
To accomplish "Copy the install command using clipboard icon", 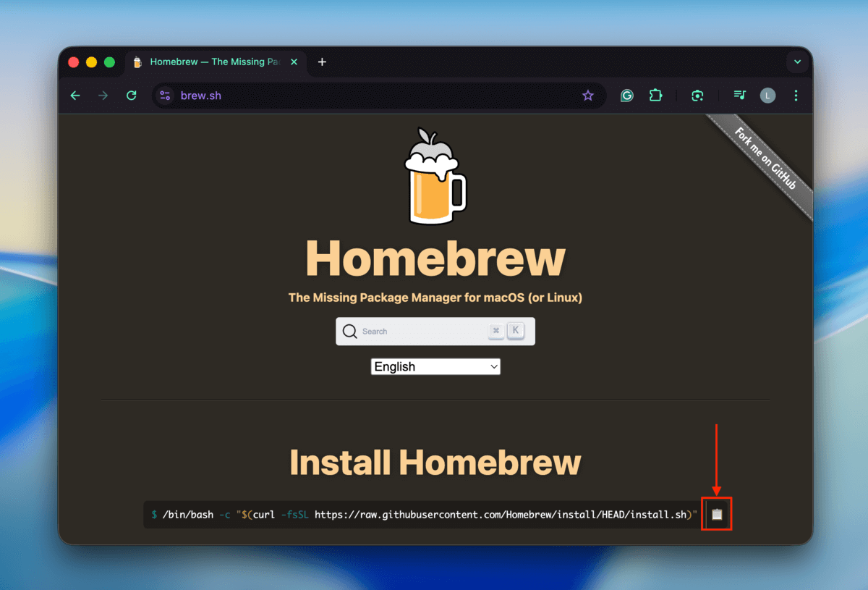I will [716, 515].
